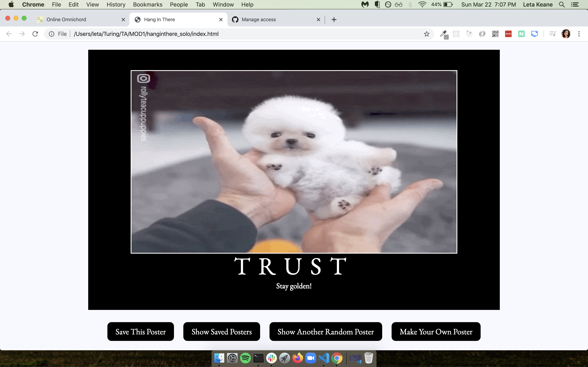Open the Bookmarks menu
This screenshot has width=588, height=367.
(147, 5)
